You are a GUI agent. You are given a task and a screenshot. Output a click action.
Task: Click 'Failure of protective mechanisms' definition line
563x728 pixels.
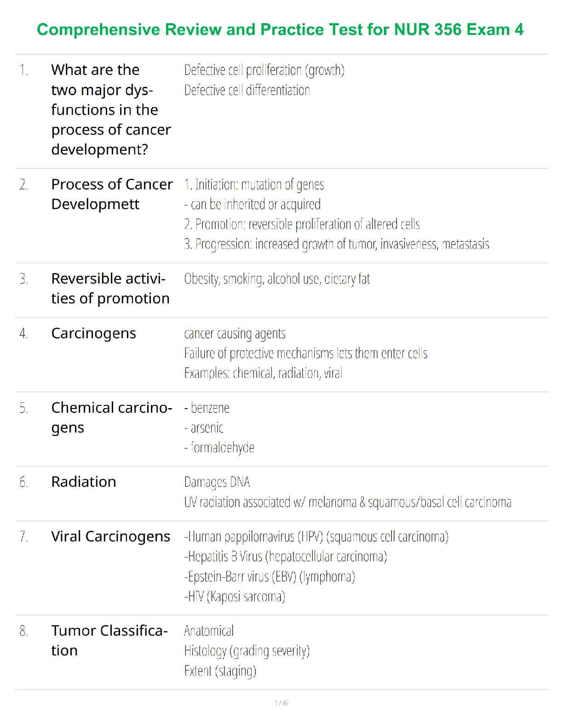coord(306,353)
